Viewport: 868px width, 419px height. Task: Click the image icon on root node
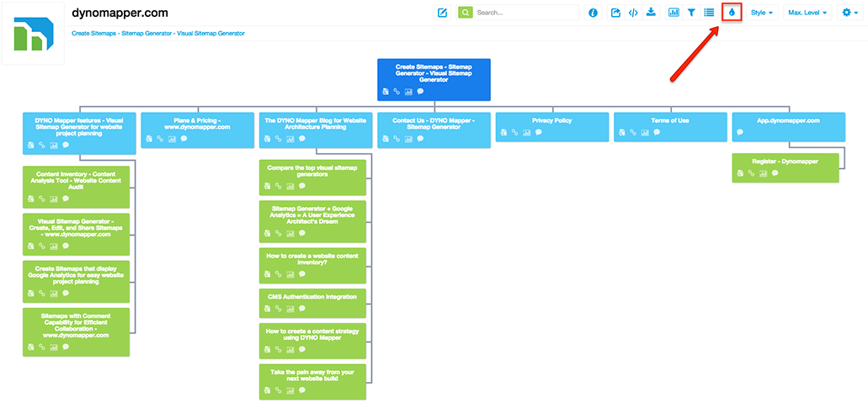tap(408, 92)
